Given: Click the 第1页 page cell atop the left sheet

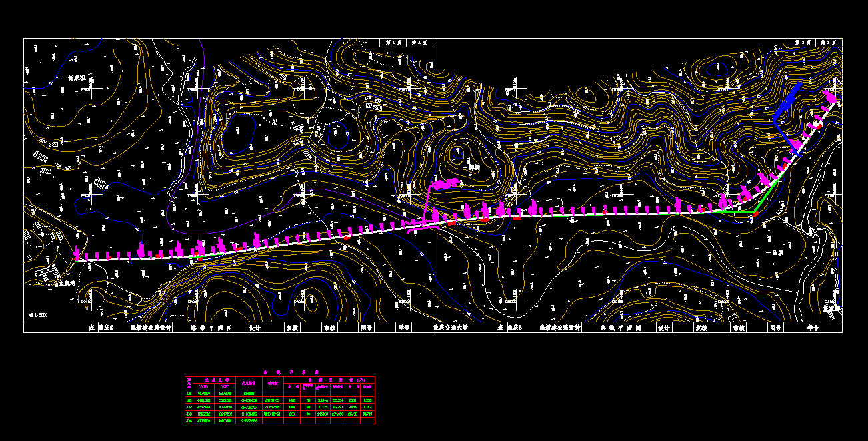Looking at the screenshot, I should [x=394, y=42].
